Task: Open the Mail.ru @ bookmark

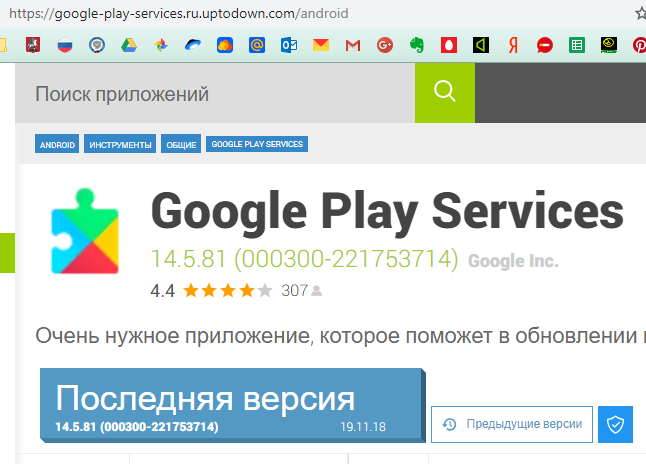Action: click(x=257, y=45)
